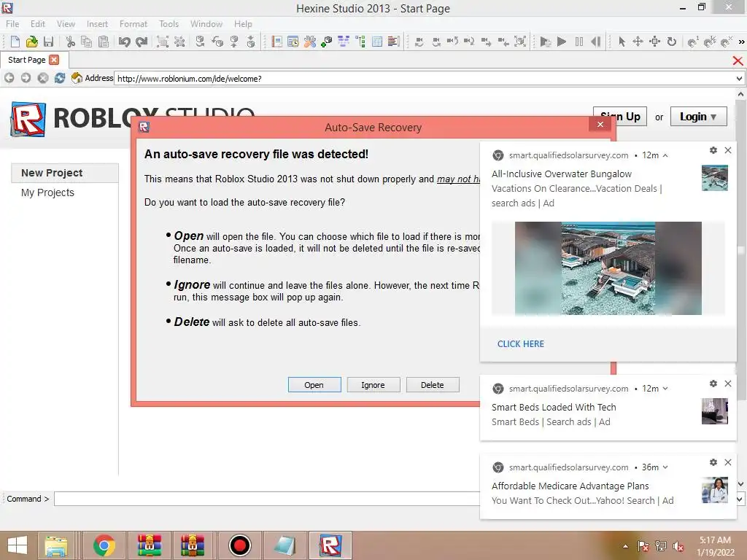This screenshot has height=560, width=747.
Task: Select the Move tool with four arrows
Action: 638,42
